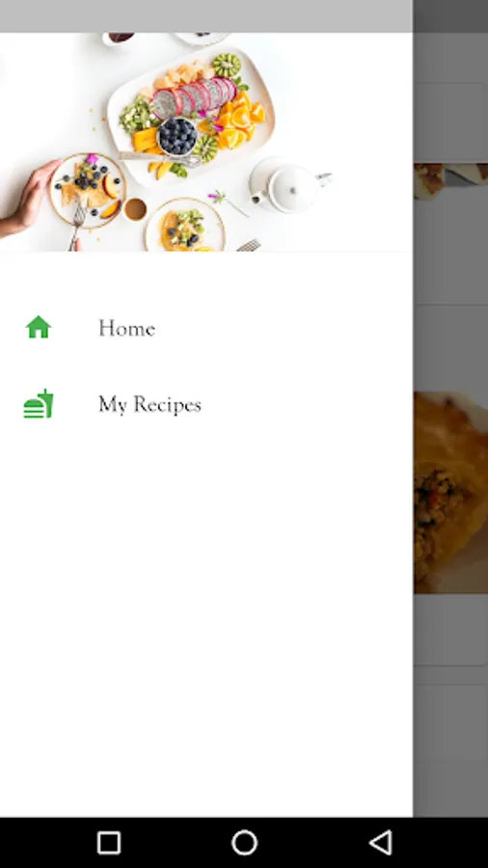This screenshot has width=488, height=868.
Task: Open Home from the navigation drawer
Action: [206, 328]
